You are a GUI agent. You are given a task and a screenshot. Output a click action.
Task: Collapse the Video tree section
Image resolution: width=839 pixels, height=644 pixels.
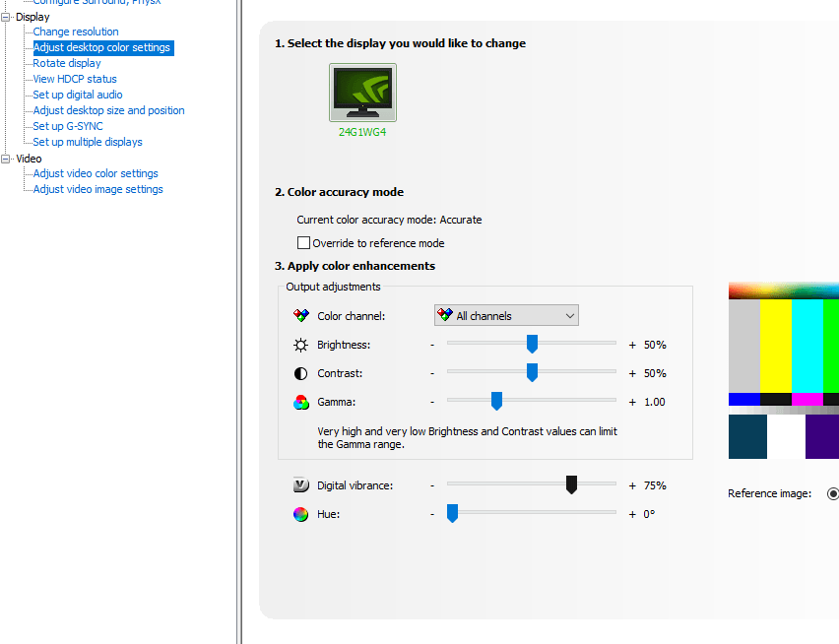7,159
